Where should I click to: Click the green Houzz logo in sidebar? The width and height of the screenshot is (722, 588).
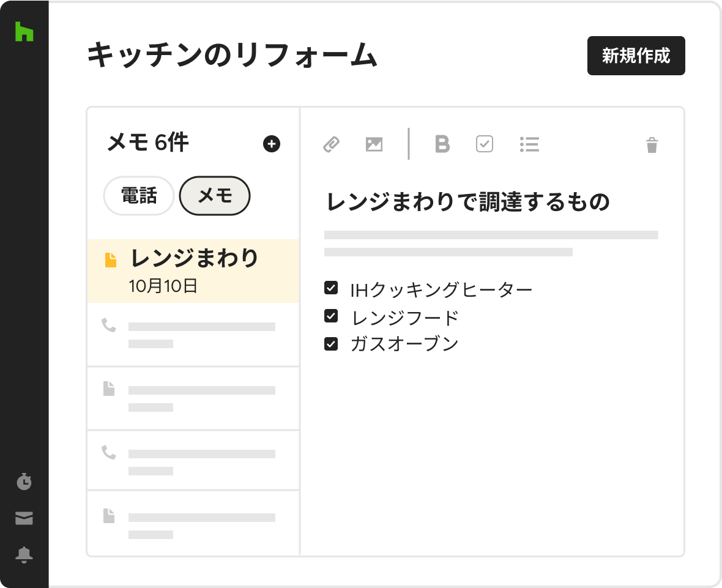24,31
